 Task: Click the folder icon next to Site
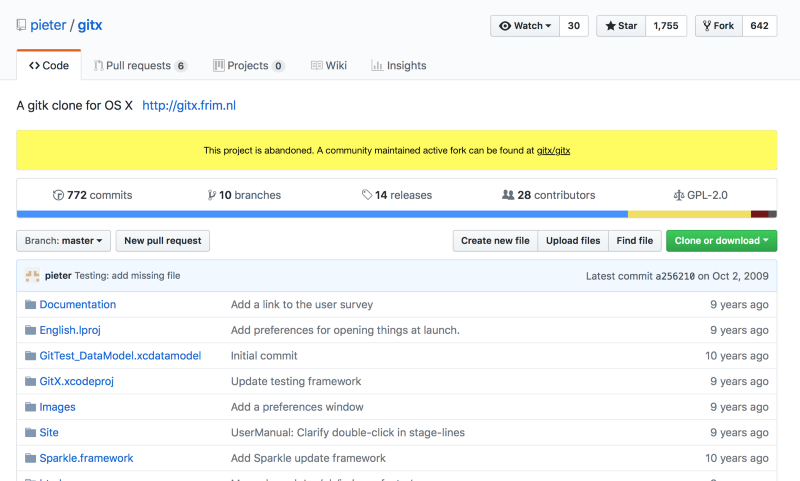31,433
